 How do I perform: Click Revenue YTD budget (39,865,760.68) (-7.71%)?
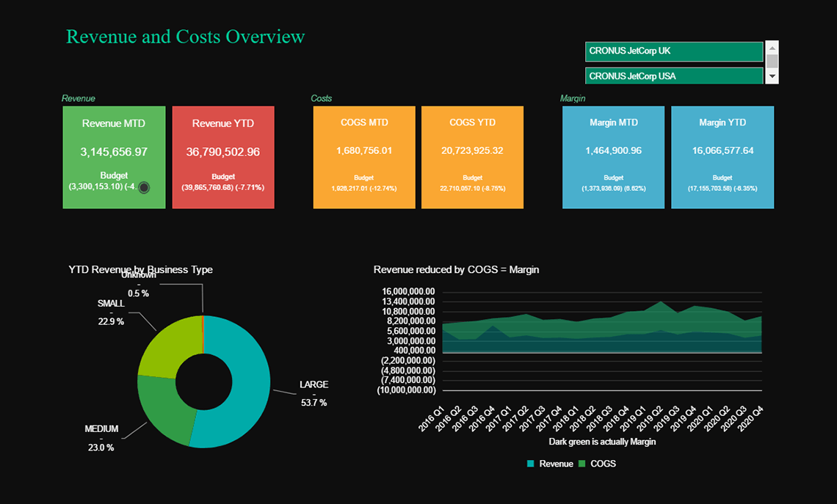tap(223, 187)
